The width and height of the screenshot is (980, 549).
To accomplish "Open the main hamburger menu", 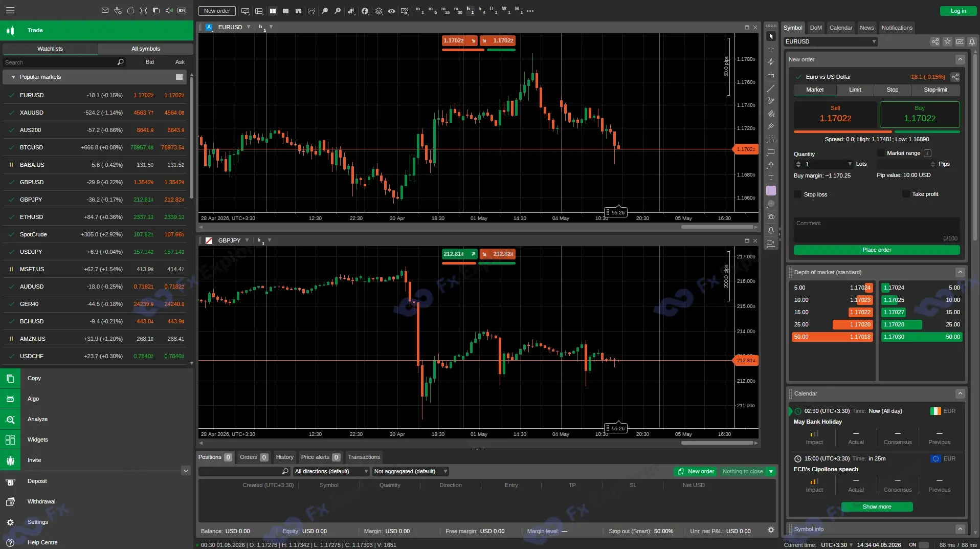I will [x=10, y=10].
